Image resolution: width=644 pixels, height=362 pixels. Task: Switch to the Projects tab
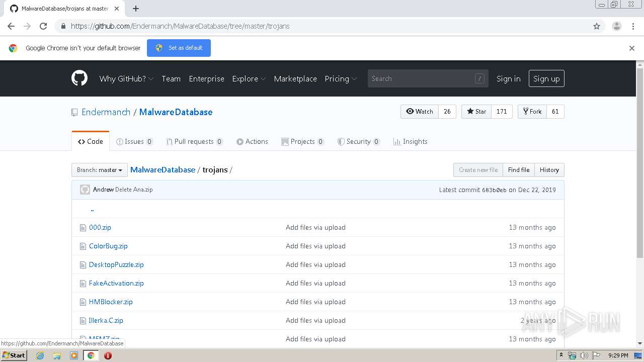tap(302, 141)
